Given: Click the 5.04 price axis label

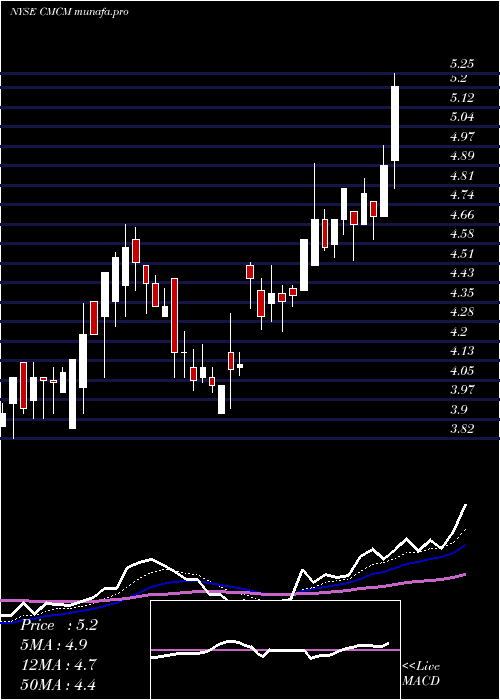Looking at the screenshot, I should (462, 117).
